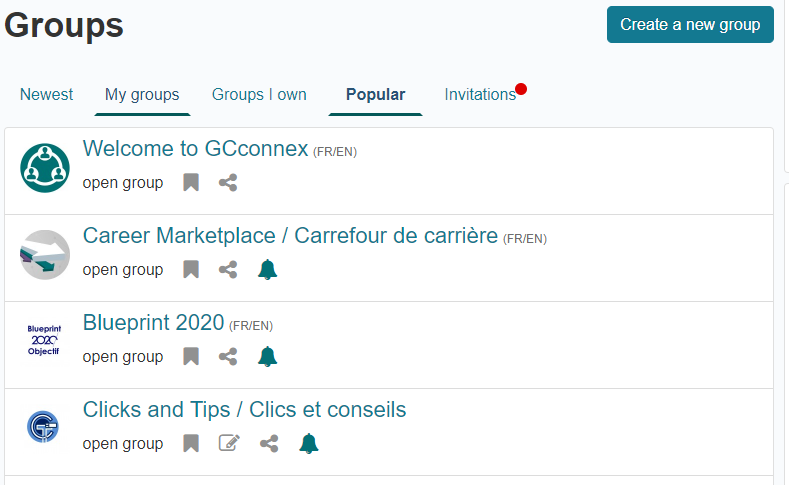
Task: Open the Welcome to GCconnex group link
Action: click(x=195, y=148)
